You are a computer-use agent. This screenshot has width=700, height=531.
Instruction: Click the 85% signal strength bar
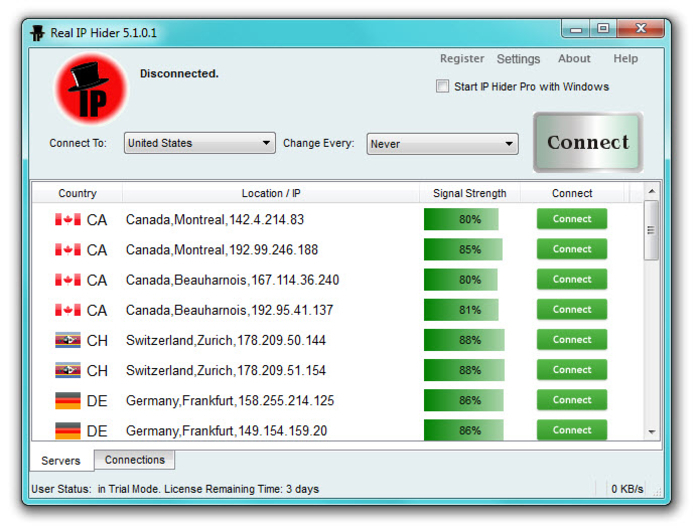[x=463, y=249]
